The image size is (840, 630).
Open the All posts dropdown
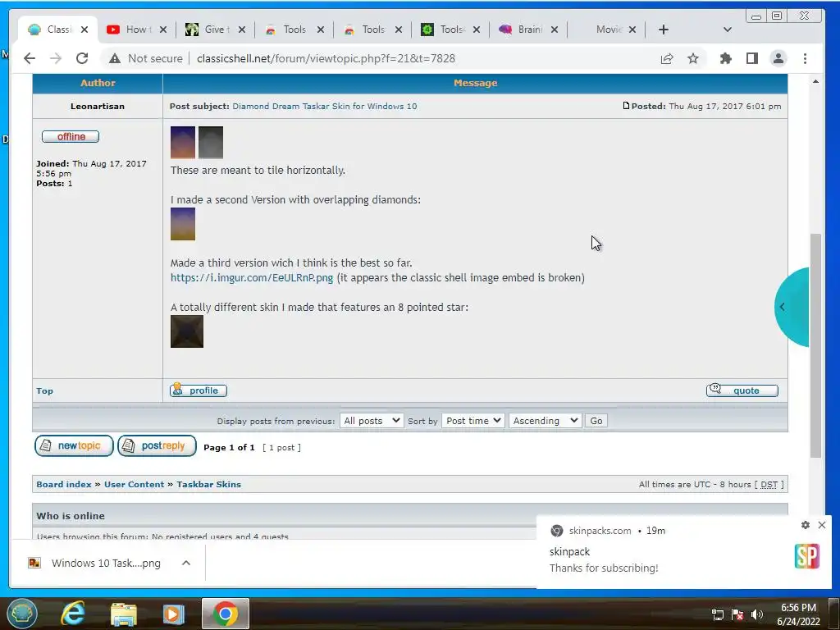coord(372,421)
